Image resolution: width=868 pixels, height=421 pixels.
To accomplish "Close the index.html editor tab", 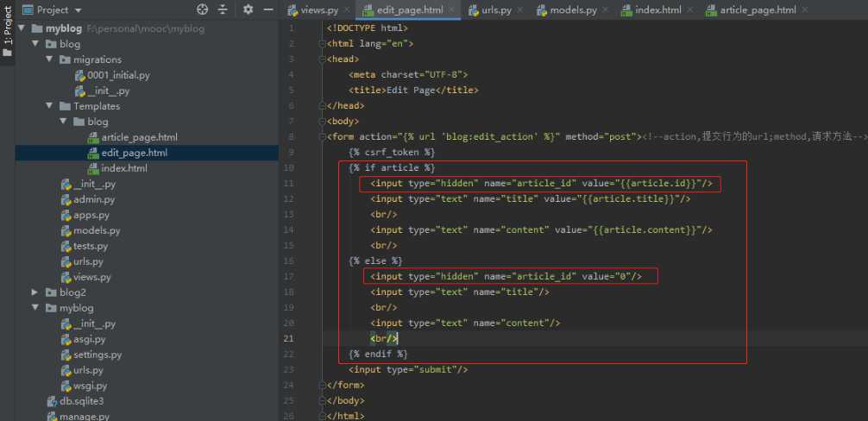I will (689, 10).
